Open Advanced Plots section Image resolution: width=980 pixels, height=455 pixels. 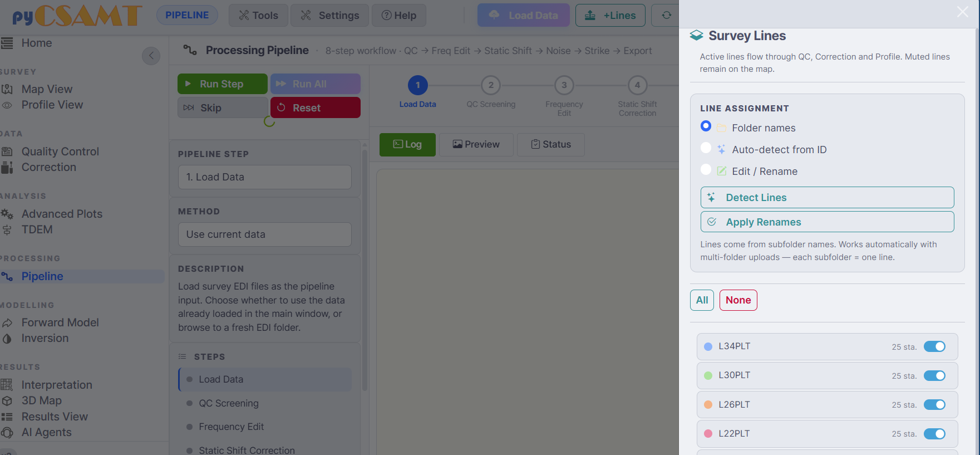(x=62, y=214)
